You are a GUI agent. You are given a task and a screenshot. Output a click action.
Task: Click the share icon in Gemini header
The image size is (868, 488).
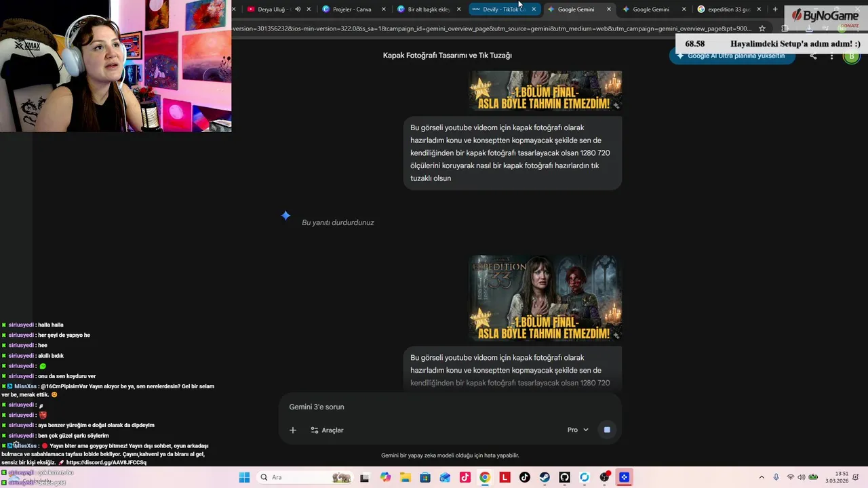813,56
